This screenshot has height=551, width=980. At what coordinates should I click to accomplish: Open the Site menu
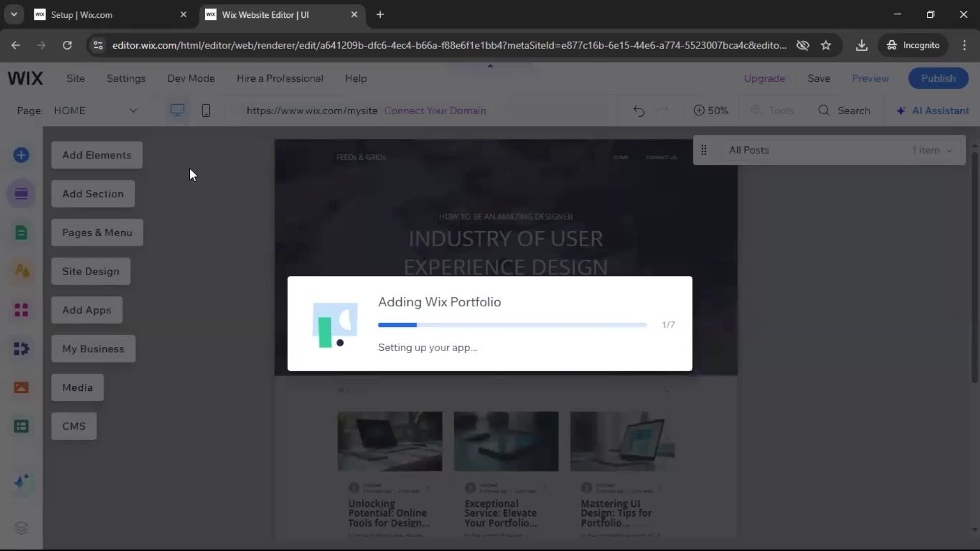76,78
